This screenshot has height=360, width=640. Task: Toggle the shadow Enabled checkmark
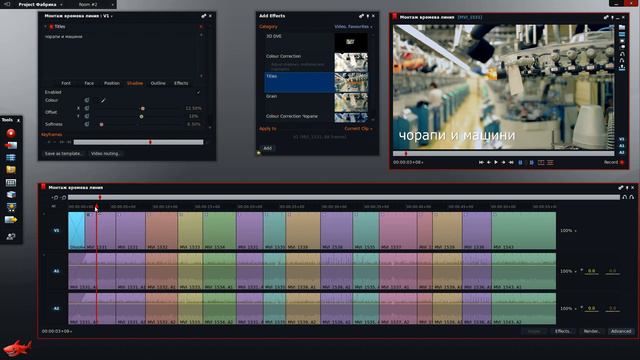point(198,92)
